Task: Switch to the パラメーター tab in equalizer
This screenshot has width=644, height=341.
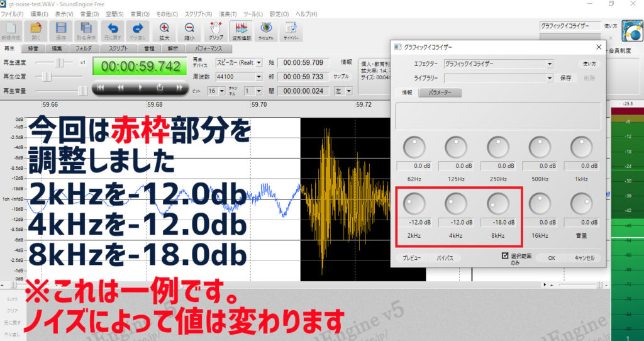Action: (440, 93)
